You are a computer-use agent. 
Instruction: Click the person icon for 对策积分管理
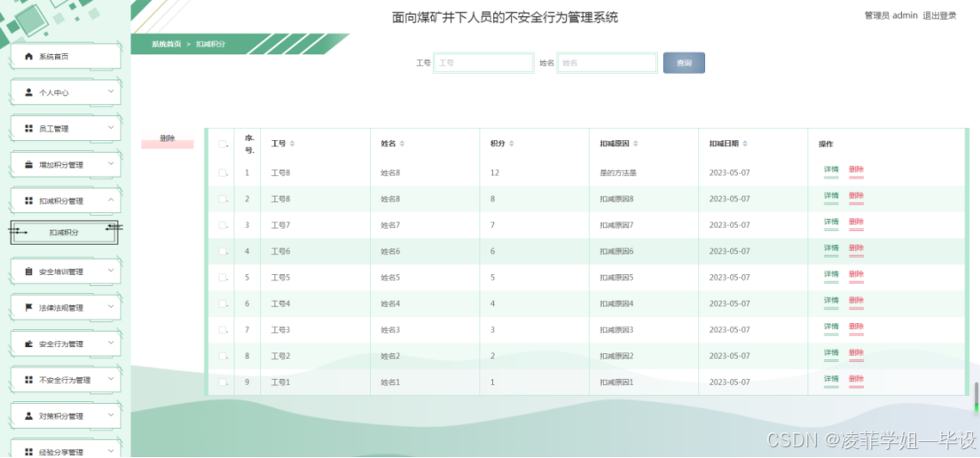point(28,416)
